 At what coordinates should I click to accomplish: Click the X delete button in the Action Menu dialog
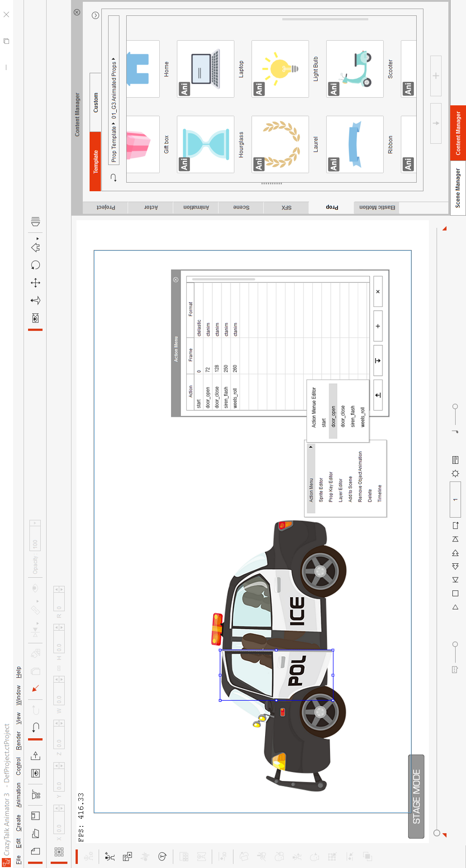378,292
